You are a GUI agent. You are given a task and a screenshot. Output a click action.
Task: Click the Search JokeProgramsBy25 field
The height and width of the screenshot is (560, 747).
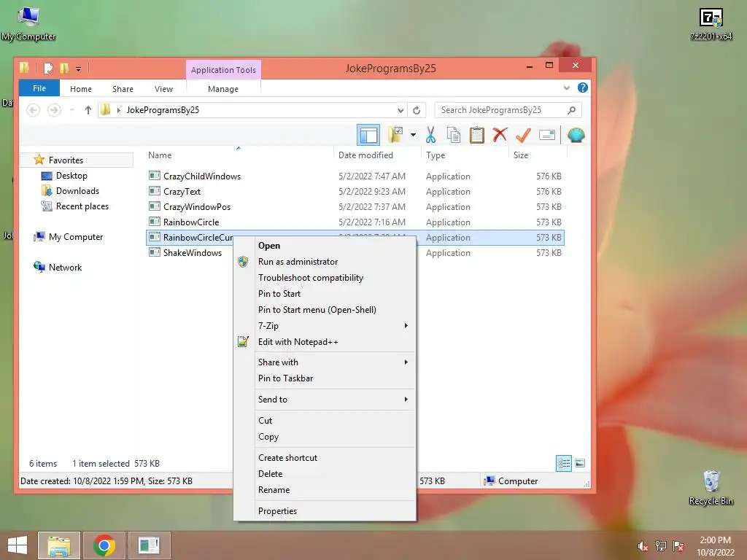click(508, 110)
